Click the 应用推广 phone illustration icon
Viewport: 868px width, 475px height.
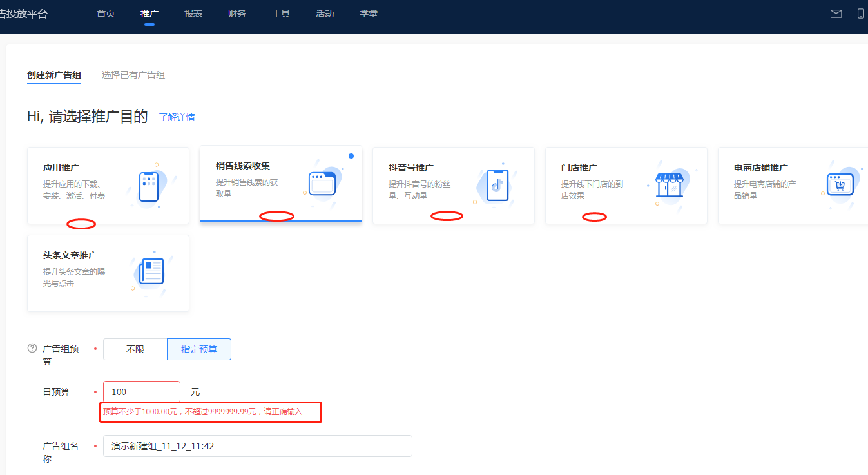pyautogui.click(x=149, y=186)
